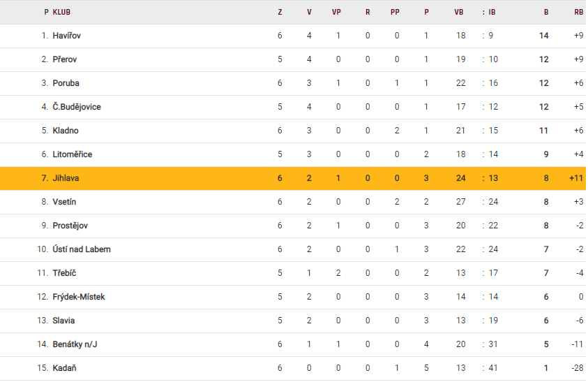The image size is (588, 382).
Task: Select Poruba in the standings
Action: [66, 83]
